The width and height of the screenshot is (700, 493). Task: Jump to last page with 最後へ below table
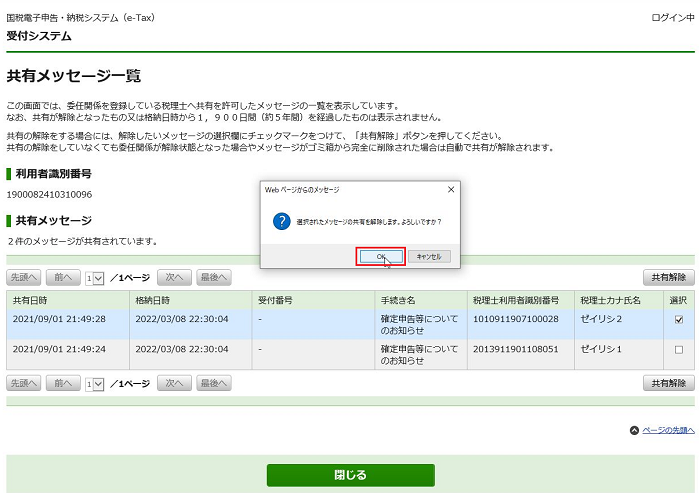click(x=213, y=383)
